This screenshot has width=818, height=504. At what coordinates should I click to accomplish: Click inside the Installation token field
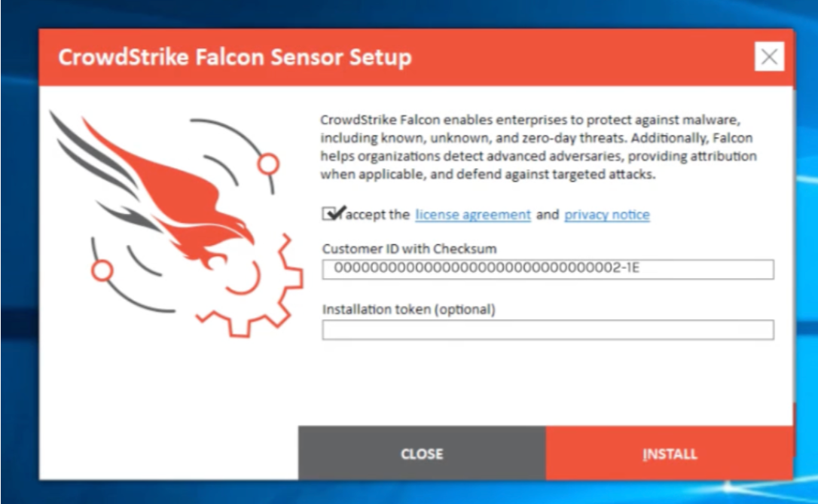click(x=548, y=329)
